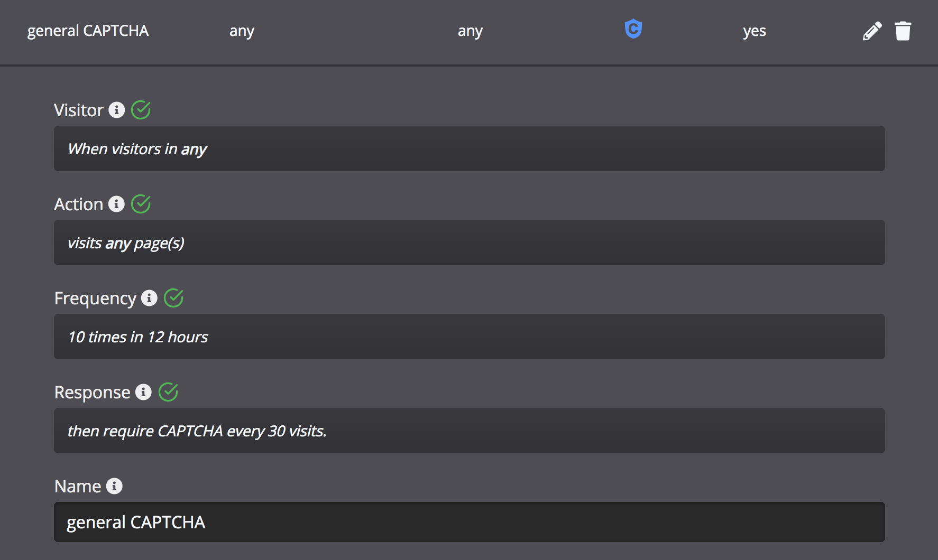Click the 'any' value left of the shield icon
The width and height of the screenshot is (938, 560).
click(470, 31)
